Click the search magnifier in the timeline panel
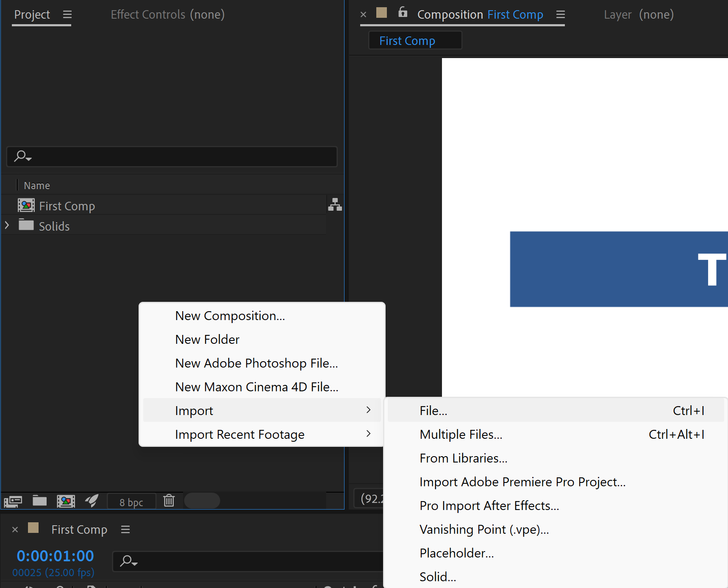The image size is (728, 588). click(127, 561)
